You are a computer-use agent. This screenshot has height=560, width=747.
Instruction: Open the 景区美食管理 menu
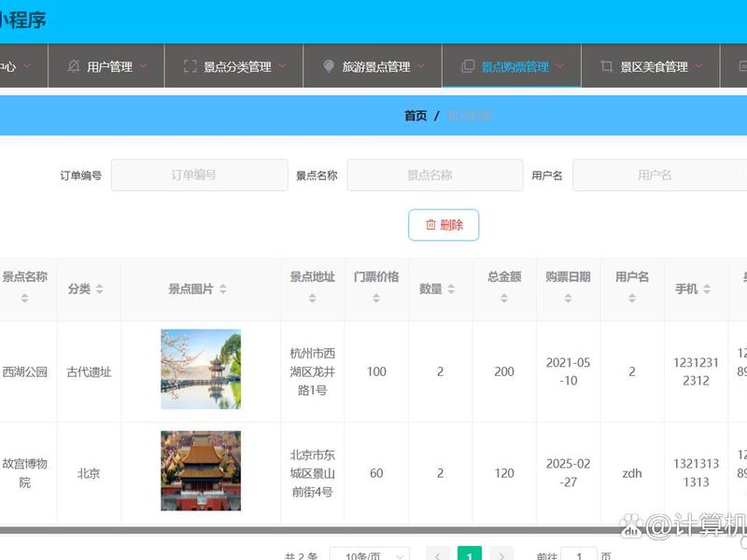coord(650,66)
